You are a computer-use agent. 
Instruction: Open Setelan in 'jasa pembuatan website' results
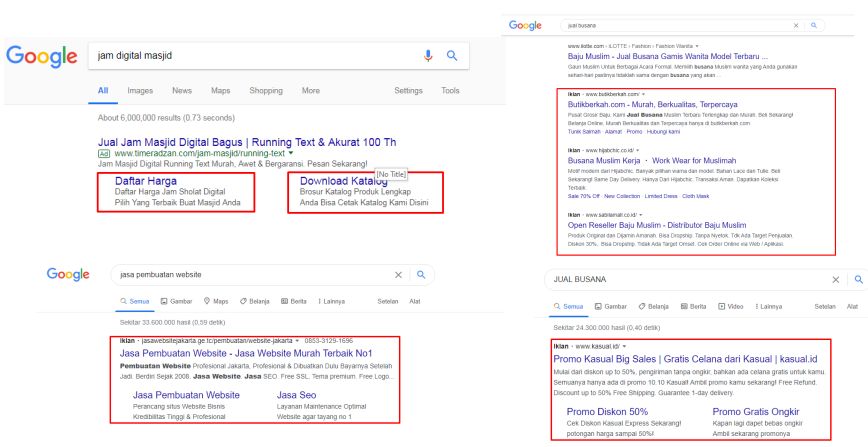tap(388, 301)
